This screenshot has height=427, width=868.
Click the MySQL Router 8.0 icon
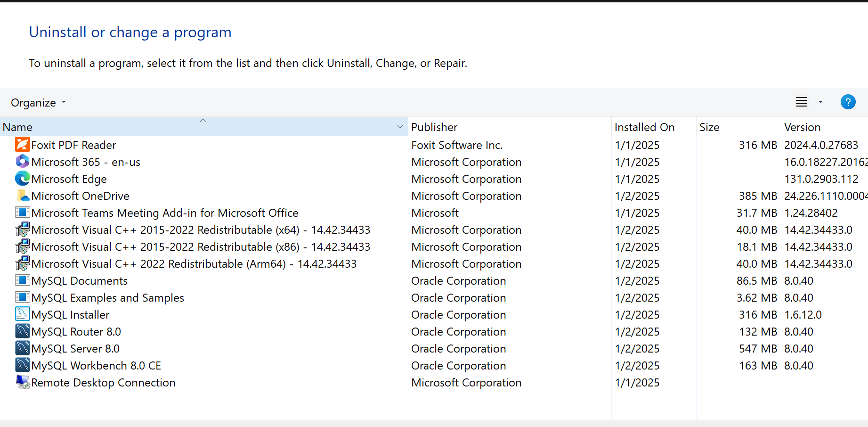pos(23,331)
